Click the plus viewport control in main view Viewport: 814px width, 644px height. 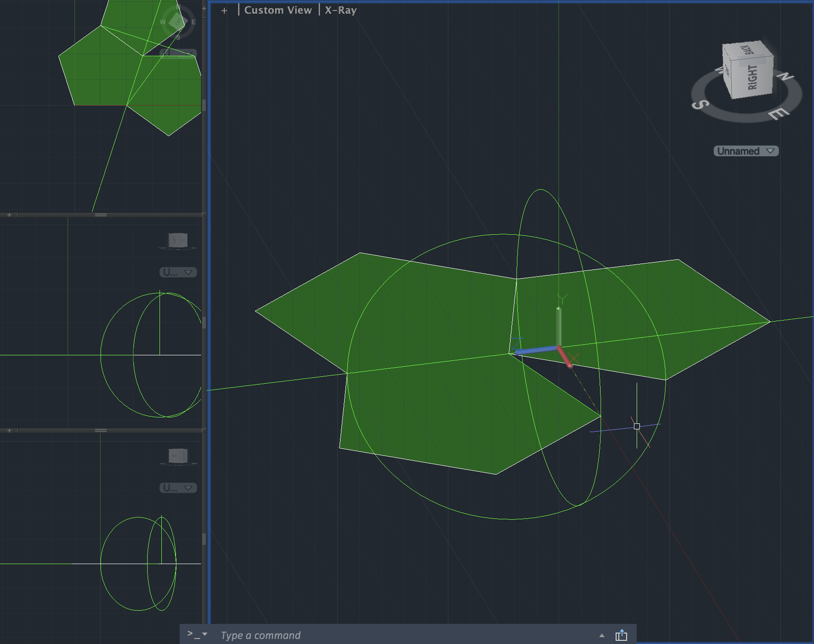click(x=224, y=11)
